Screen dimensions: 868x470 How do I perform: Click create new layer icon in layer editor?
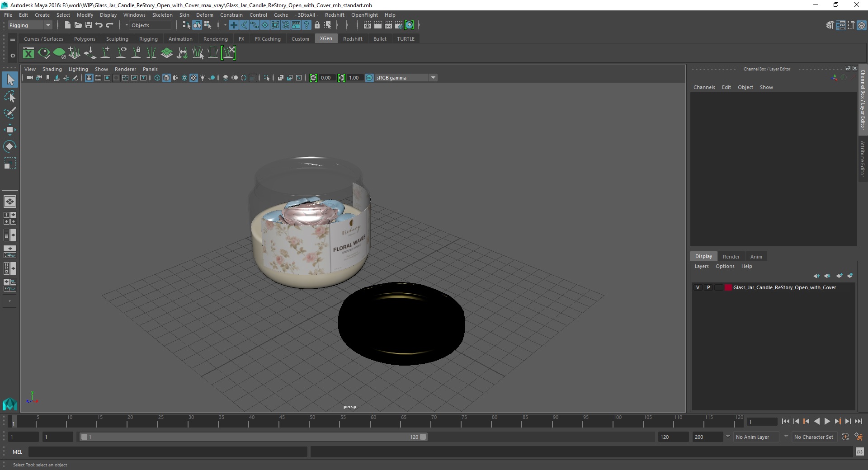(x=840, y=276)
